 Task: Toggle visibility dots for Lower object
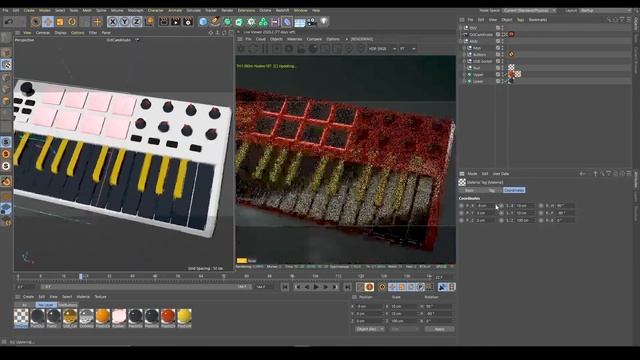tap(502, 81)
